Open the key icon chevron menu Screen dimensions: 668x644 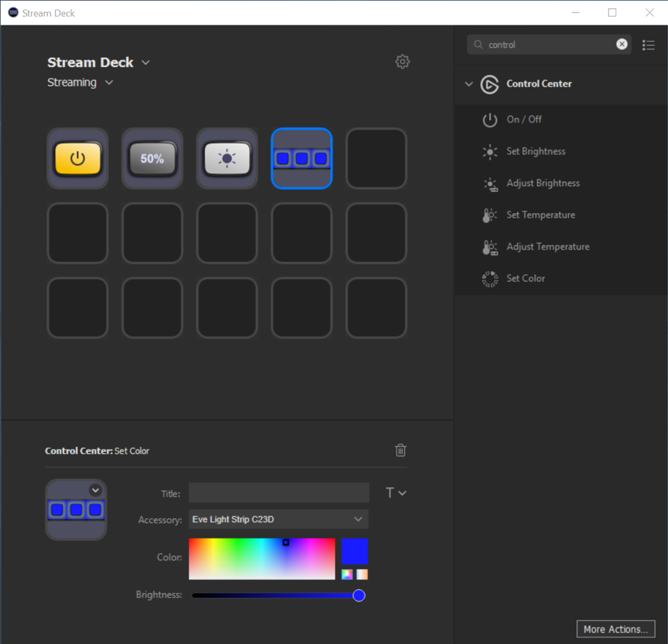(x=95, y=490)
